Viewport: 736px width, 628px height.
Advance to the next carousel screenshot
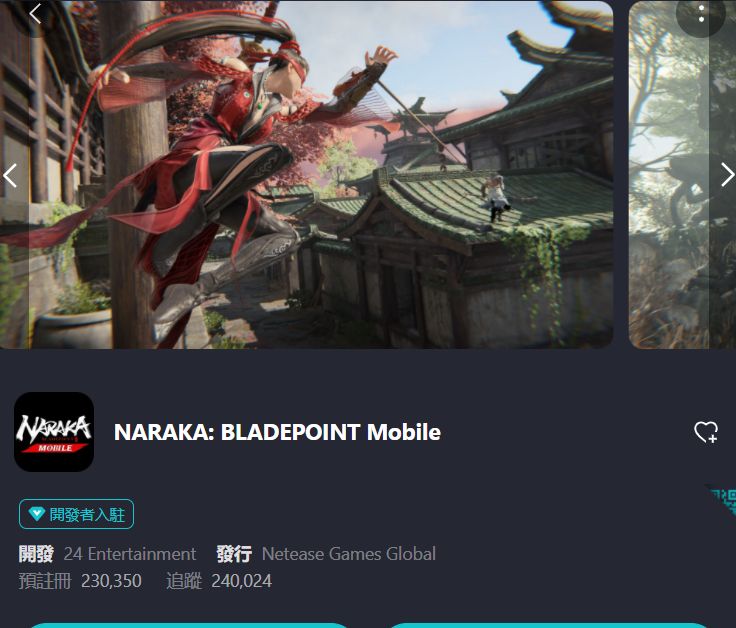click(x=727, y=175)
